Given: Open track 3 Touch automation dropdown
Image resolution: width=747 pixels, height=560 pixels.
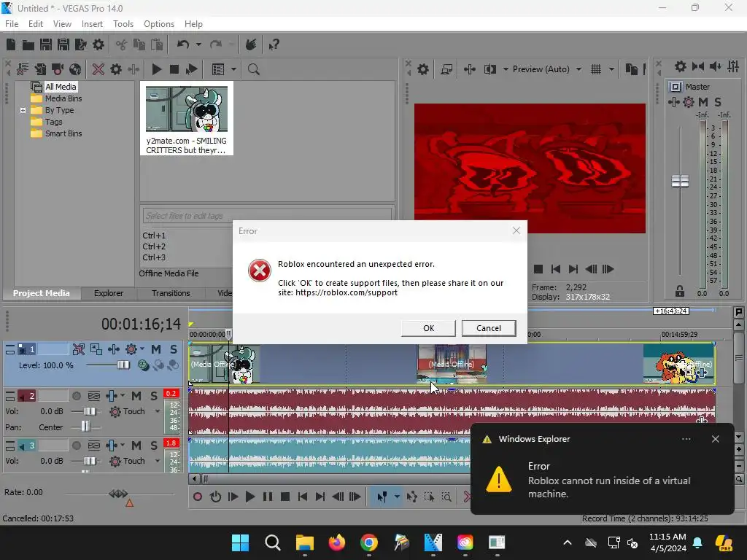Looking at the screenshot, I should tap(158, 461).
